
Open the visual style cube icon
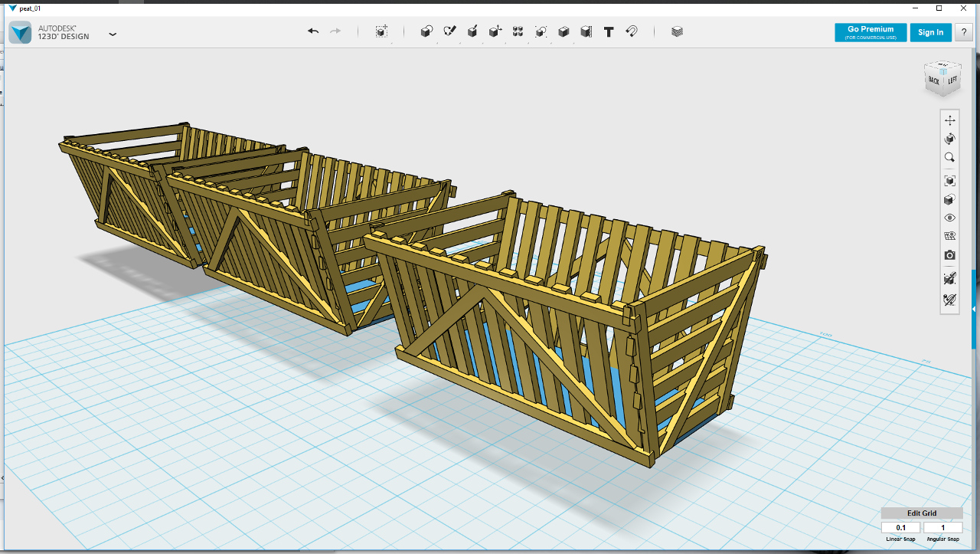[950, 199]
